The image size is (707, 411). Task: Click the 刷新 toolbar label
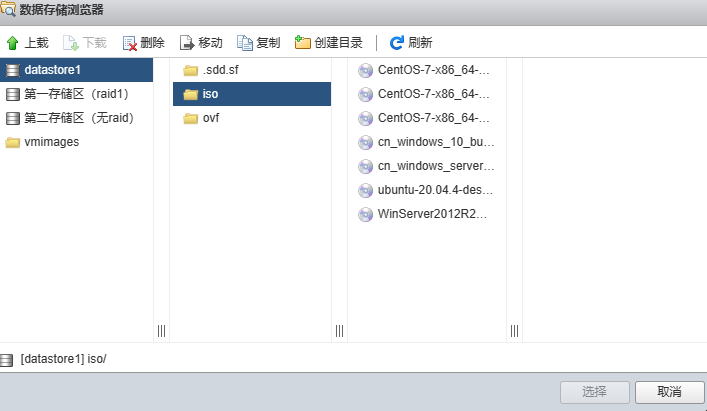click(420, 43)
